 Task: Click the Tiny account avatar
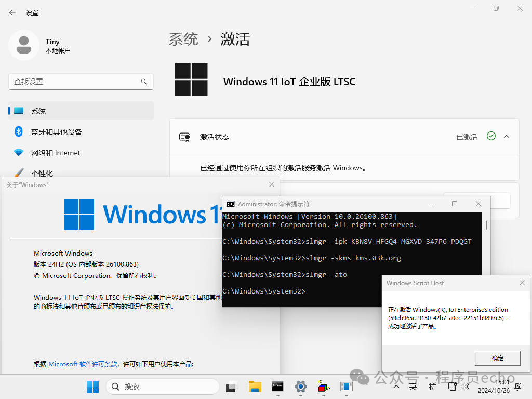point(23,46)
